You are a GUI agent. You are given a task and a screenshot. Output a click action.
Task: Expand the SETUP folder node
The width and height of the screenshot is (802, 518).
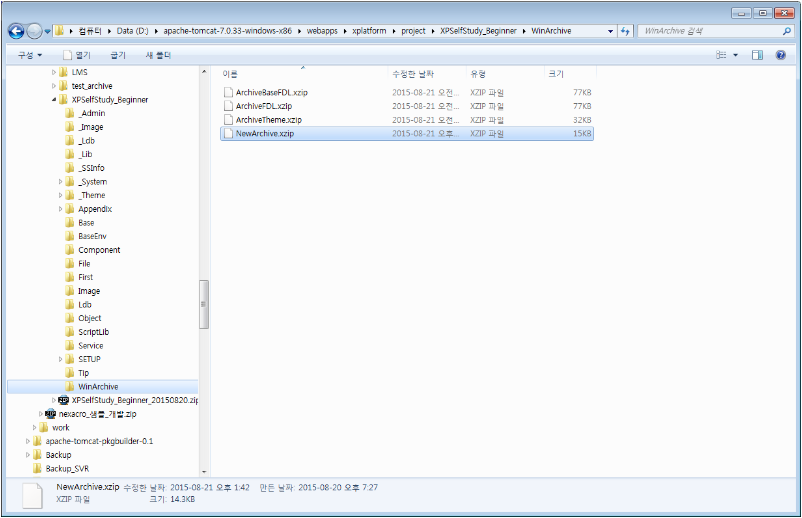(x=60, y=359)
